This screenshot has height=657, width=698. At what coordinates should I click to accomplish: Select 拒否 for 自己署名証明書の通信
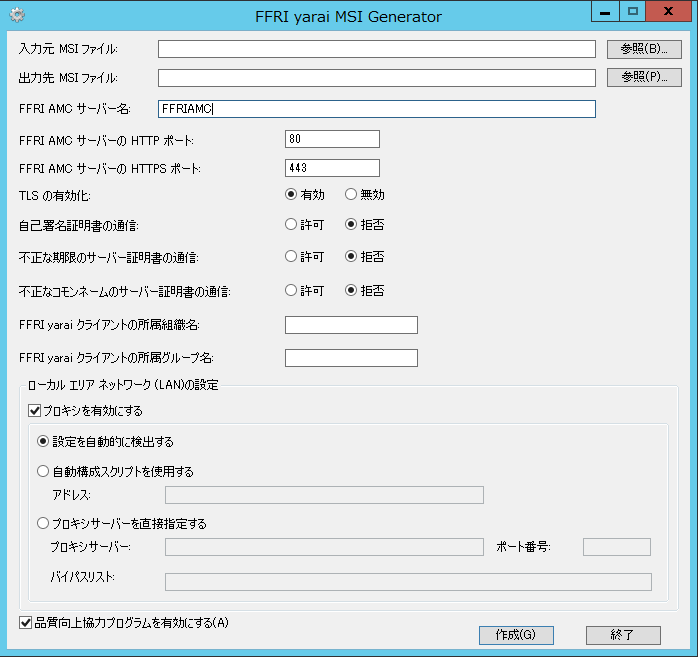(x=351, y=224)
